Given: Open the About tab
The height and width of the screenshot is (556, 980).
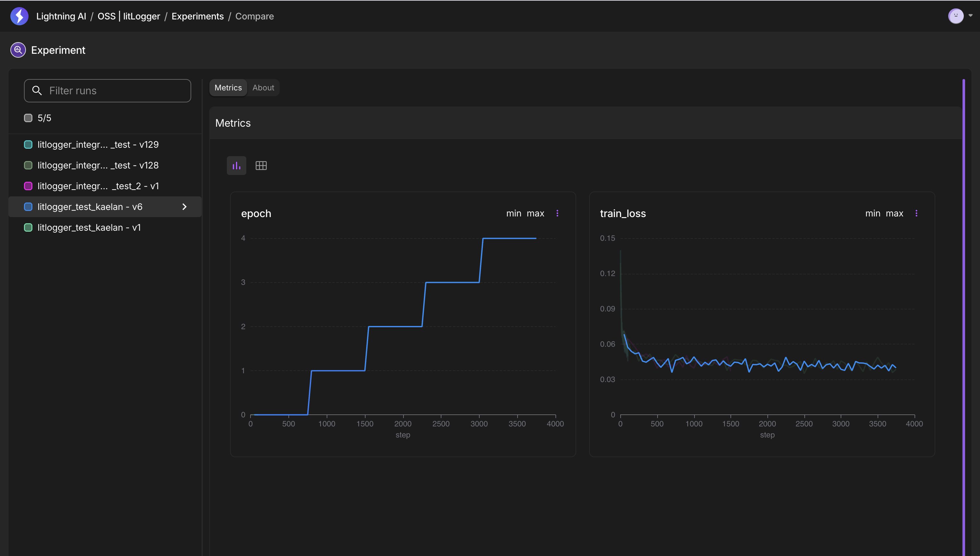Looking at the screenshot, I should tap(263, 87).
